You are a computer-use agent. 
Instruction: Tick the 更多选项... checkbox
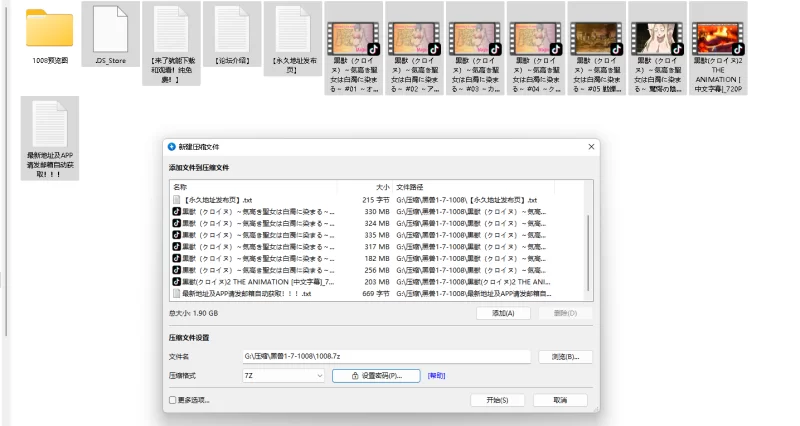click(172, 400)
